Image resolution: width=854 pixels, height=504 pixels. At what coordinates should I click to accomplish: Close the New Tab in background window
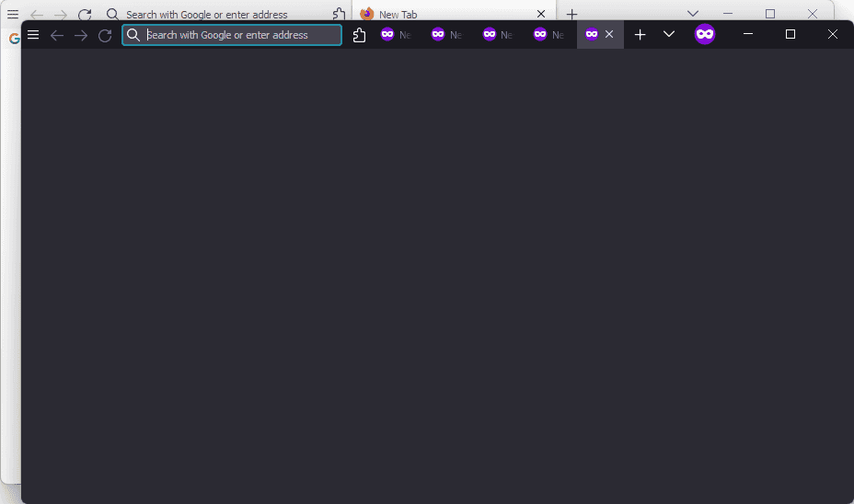[541, 14]
